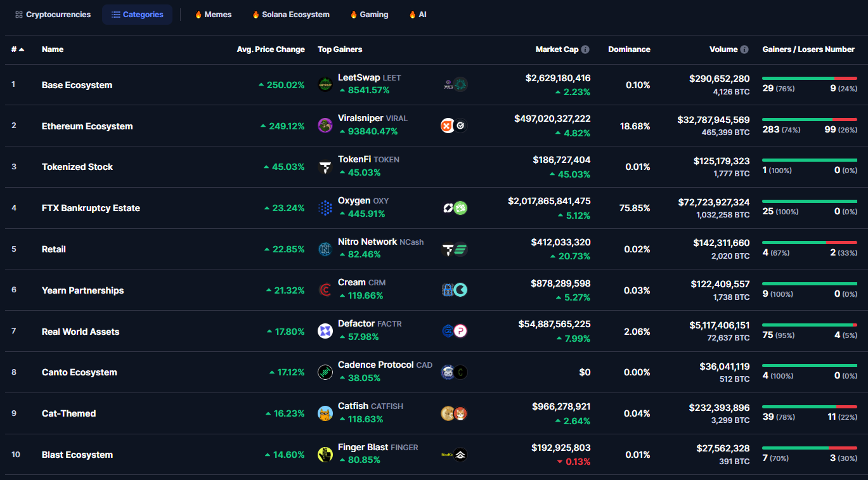Viewport: 868px width, 480px height.
Task: Click the Viralsniper coin logo
Action: tap(325, 126)
